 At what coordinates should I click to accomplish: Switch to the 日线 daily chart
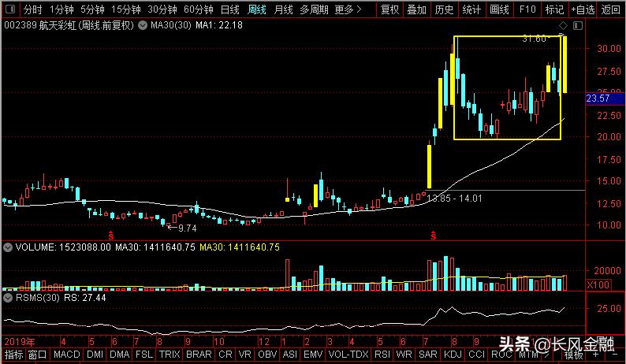[x=230, y=9]
